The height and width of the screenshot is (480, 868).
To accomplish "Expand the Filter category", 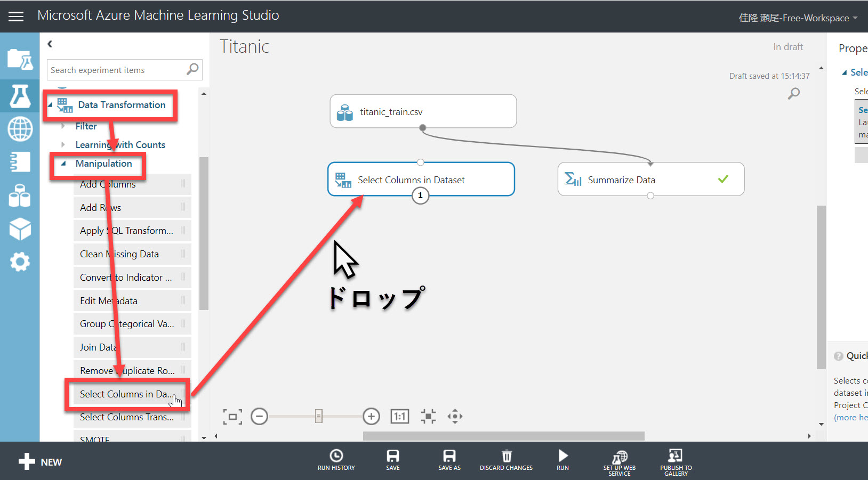I will click(x=63, y=126).
